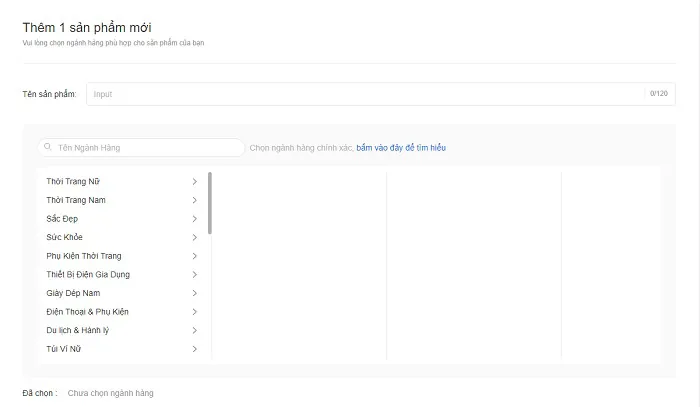700x407 pixels.
Task: Click the 'Thêm 1 sản phẩm mới' heading
Action: [x=87, y=28]
